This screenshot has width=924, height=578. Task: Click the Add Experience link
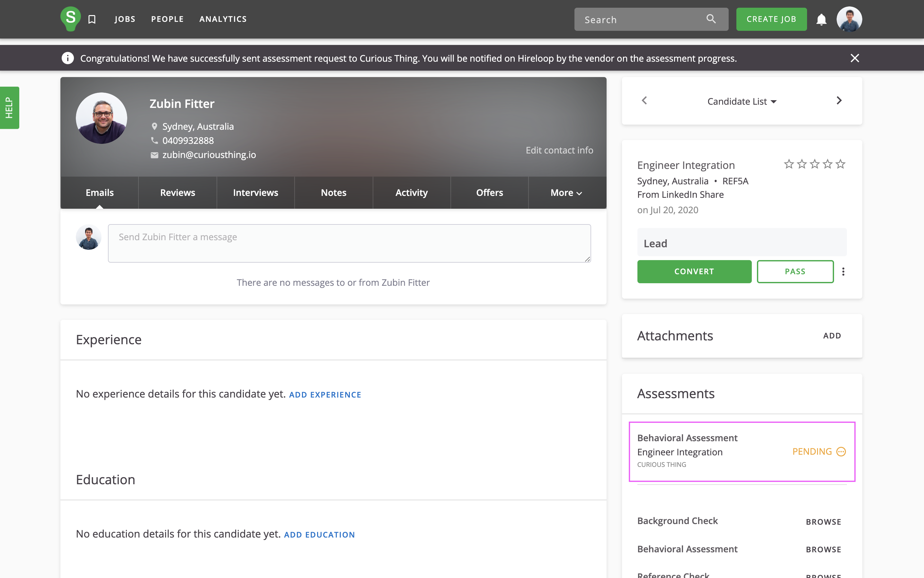tap(325, 395)
